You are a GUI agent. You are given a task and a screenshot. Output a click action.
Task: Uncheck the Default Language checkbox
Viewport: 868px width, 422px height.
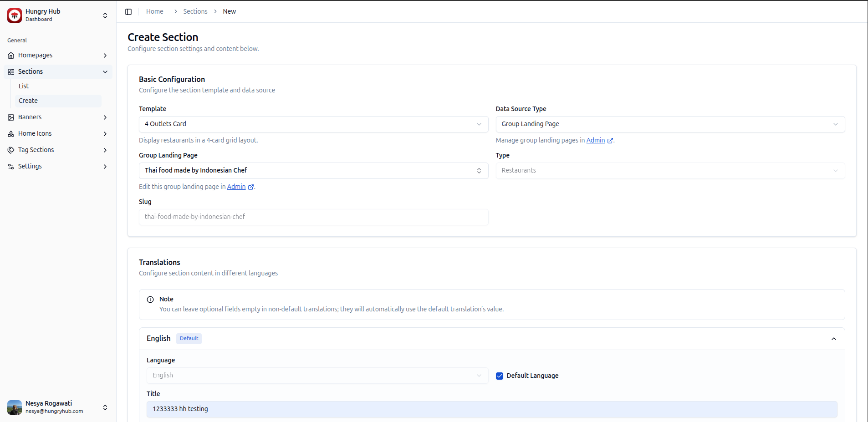click(x=500, y=376)
